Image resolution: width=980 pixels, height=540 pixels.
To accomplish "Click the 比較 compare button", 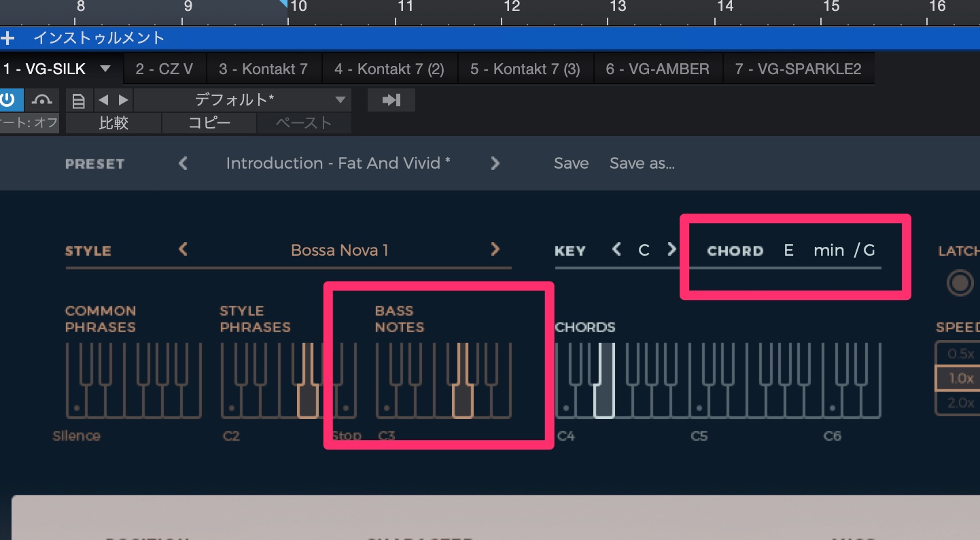I will (x=113, y=123).
